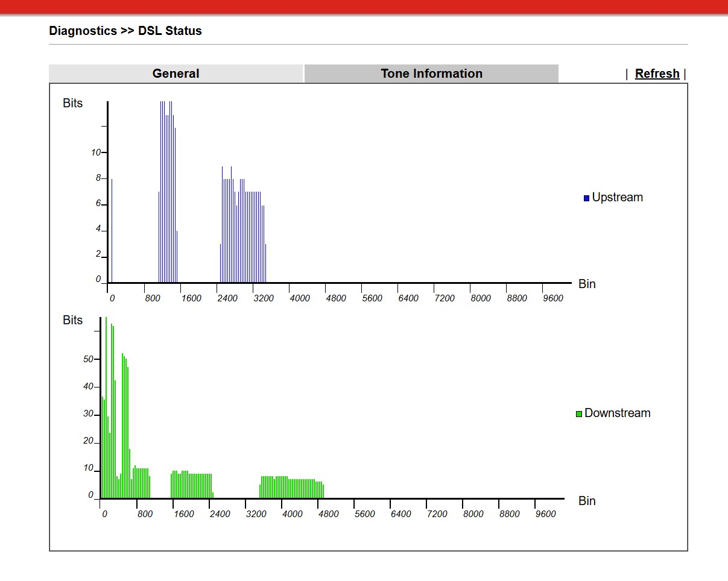
Task: Click the Upstream legend label
Action: tap(617, 198)
